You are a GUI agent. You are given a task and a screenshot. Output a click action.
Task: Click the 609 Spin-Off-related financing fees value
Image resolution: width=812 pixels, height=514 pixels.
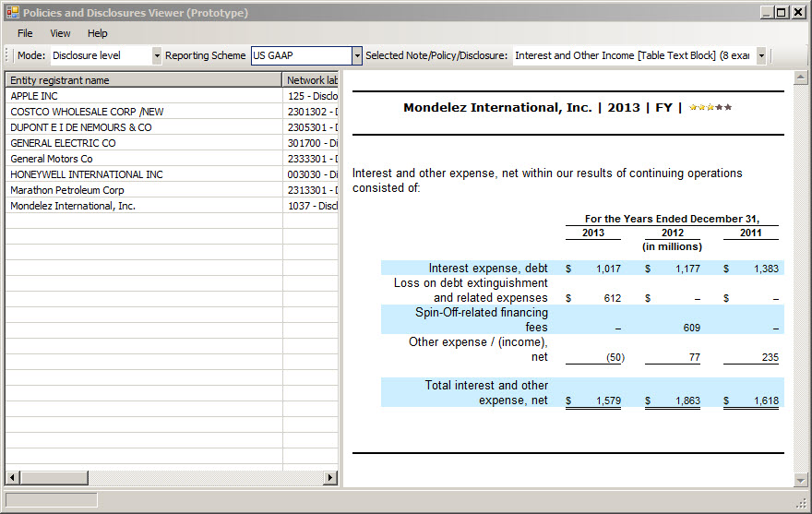pos(691,328)
